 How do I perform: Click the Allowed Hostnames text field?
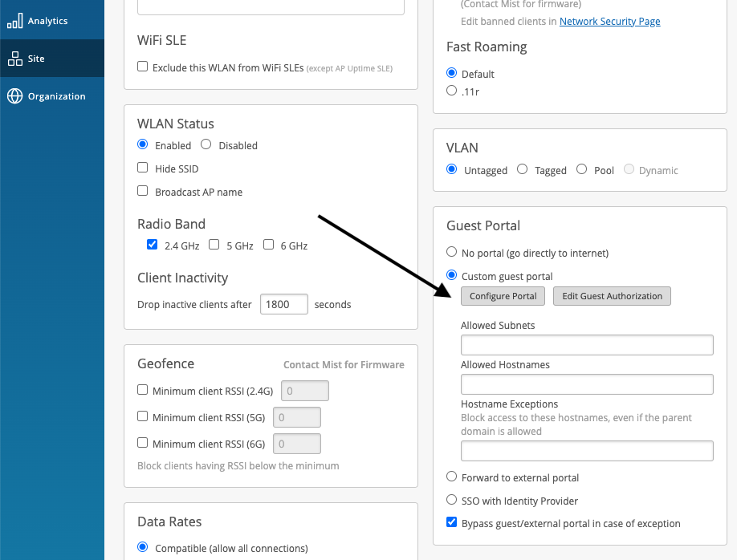(x=587, y=384)
